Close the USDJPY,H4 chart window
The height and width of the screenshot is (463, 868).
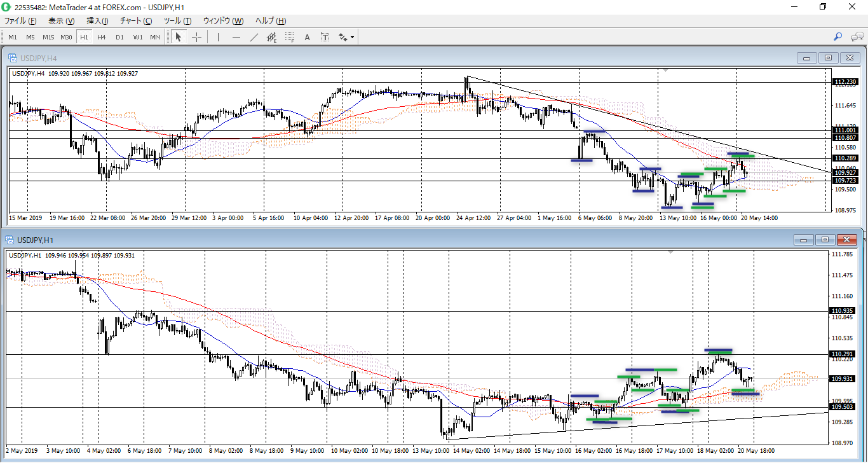click(x=849, y=58)
